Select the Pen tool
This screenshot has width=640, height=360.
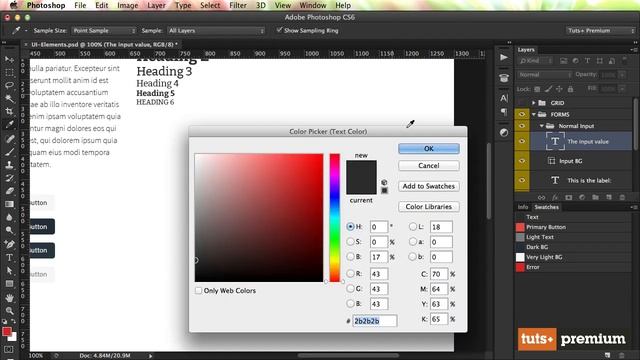coord(9,244)
